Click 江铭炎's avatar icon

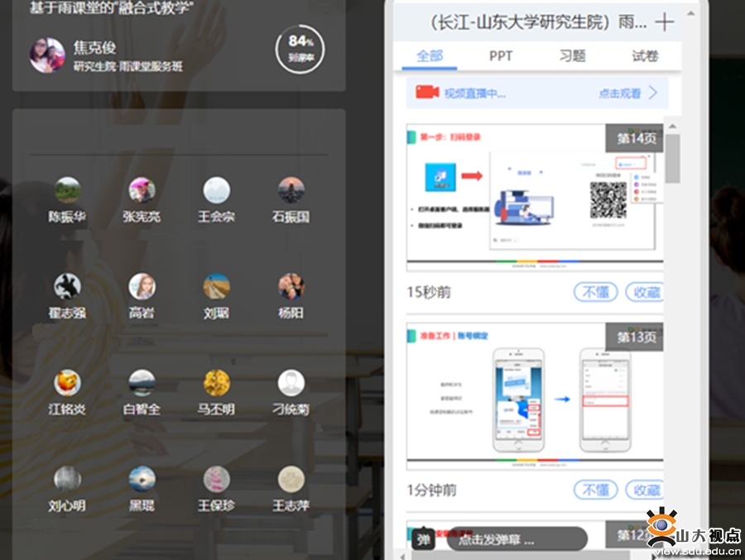pyautogui.click(x=67, y=382)
